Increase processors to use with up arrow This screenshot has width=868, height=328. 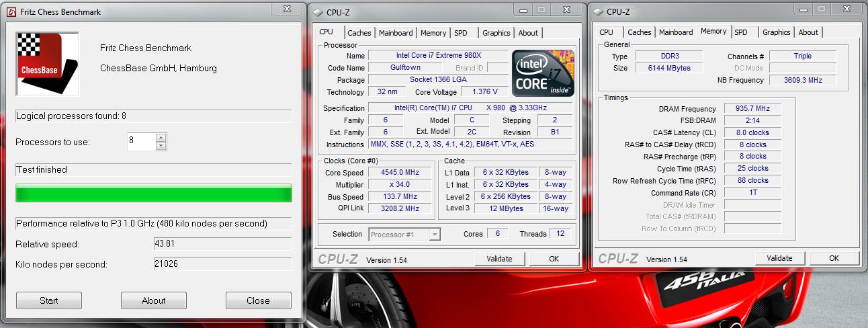[x=161, y=138]
